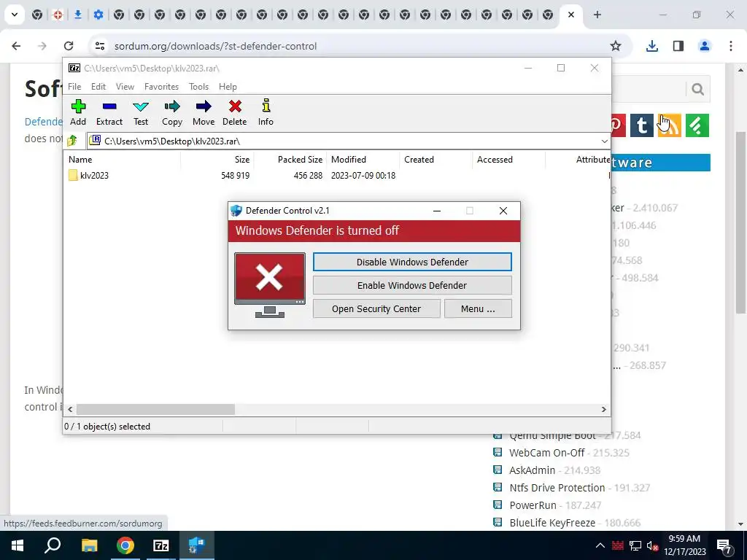
Task: Click Open Security Center button
Action: [x=376, y=308]
